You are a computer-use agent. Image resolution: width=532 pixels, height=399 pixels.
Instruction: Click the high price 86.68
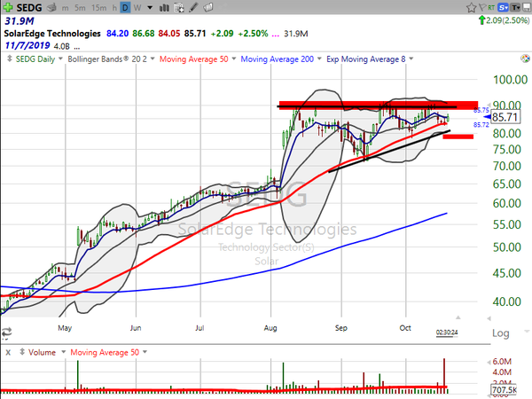[144, 34]
